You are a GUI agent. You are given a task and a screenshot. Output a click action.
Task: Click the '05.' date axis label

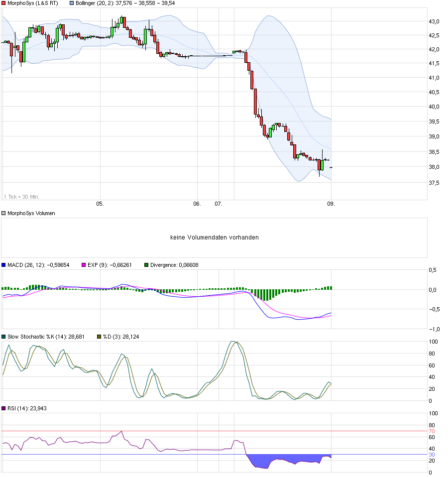tap(100, 203)
